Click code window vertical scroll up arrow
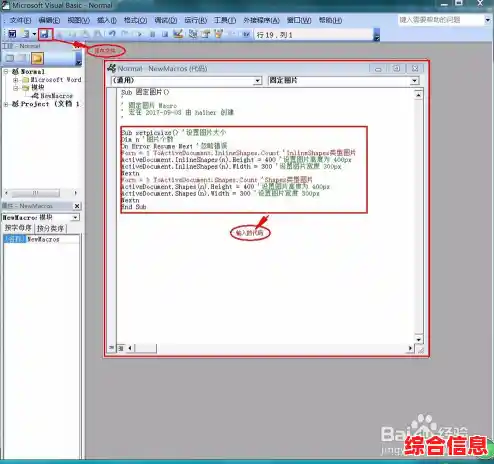The height and width of the screenshot is (464, 494). tap(419, 95)
